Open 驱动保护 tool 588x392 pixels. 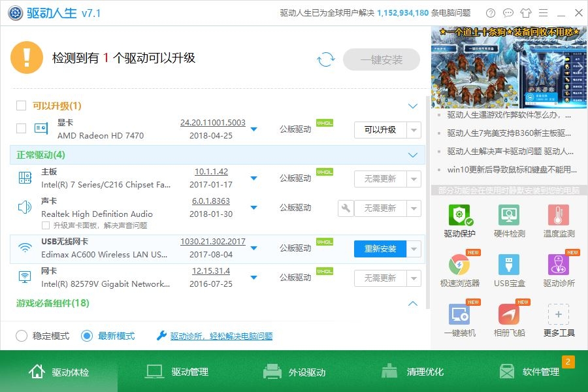point(460,221)
